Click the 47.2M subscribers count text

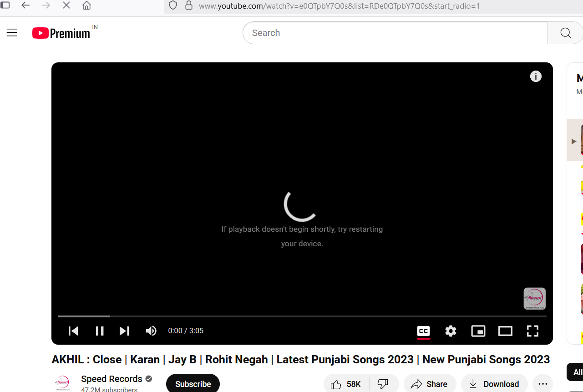109,389
